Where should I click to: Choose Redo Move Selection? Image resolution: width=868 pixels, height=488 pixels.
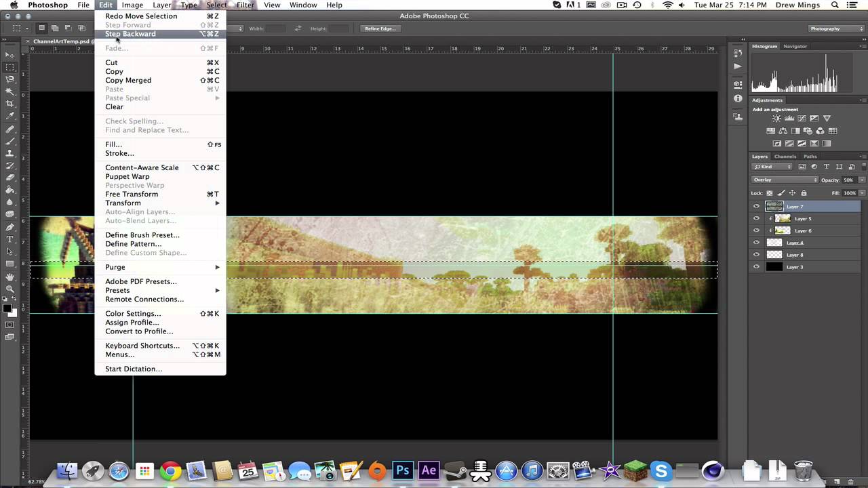(x=160, y=16)
